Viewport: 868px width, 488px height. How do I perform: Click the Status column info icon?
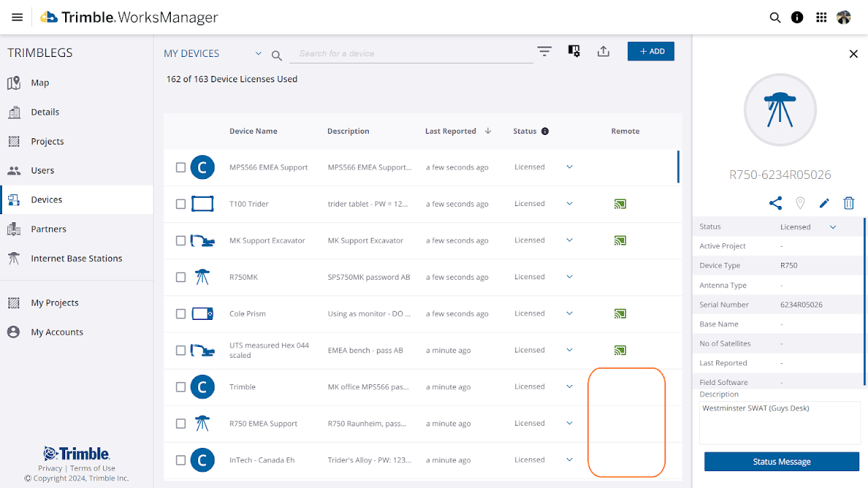point(545,131)
